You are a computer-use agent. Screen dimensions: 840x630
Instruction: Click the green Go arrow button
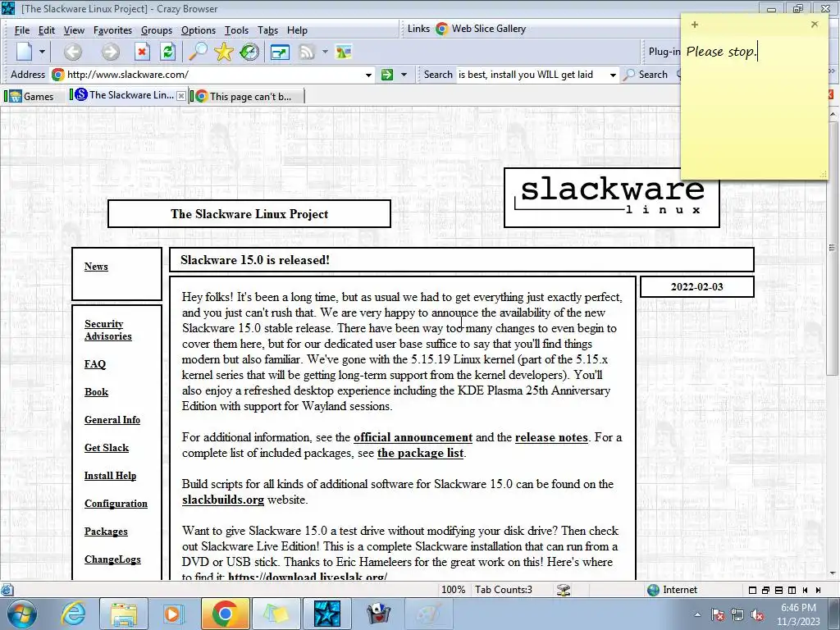[x=387, y=75]
